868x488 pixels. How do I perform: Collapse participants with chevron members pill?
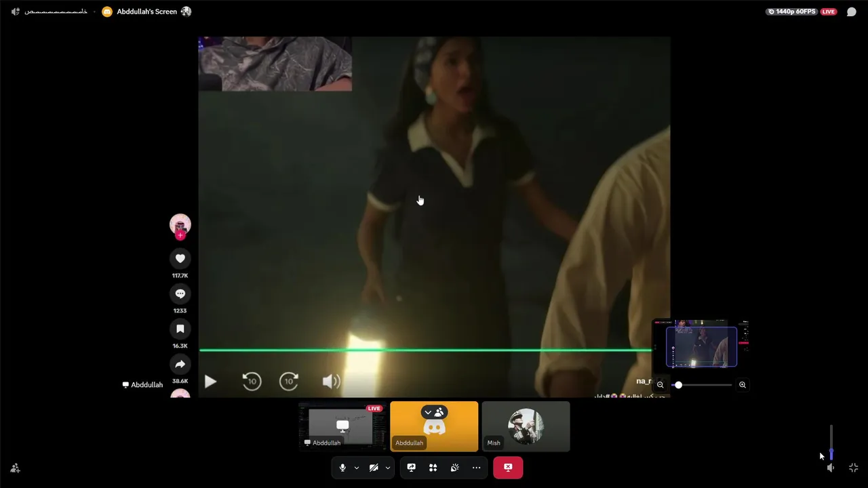[434, 412]
